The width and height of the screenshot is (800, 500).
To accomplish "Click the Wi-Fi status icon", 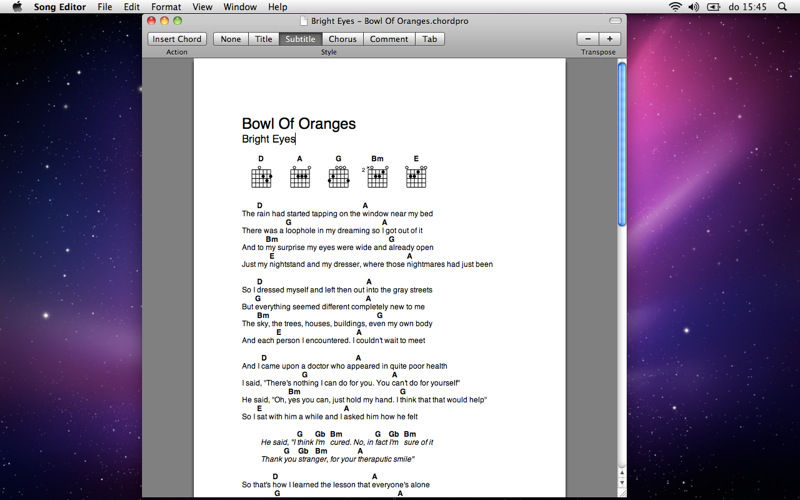I will pos(675,7).
